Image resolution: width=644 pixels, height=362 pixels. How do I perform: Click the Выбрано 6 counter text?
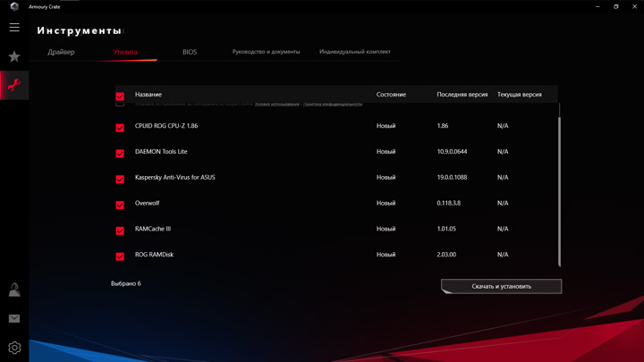click(x=126, y=283)
